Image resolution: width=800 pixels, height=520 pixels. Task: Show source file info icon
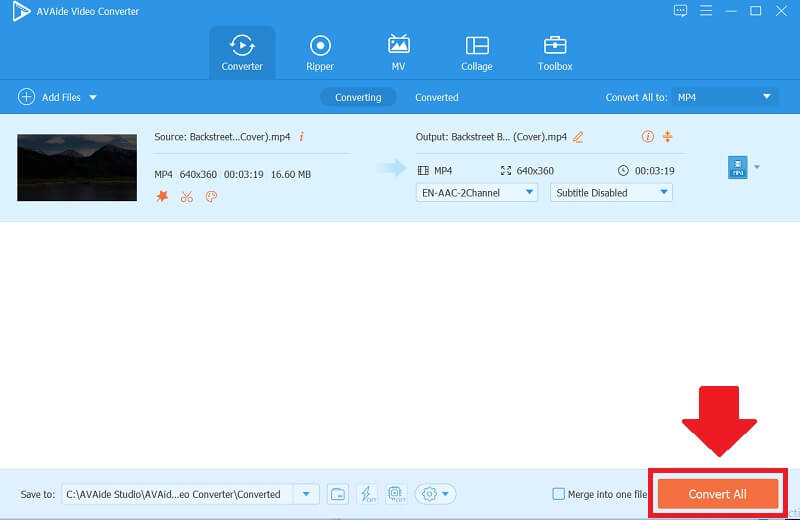point(302,137)
